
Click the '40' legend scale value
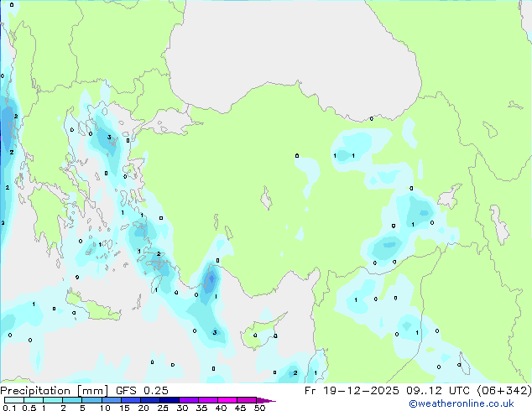pos(221,408)
